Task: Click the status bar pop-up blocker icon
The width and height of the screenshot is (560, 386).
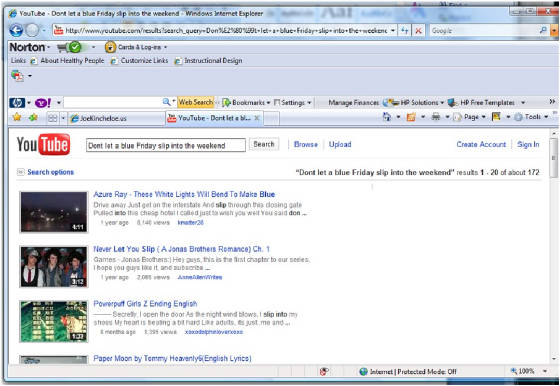Action: (x=324, y=372)
